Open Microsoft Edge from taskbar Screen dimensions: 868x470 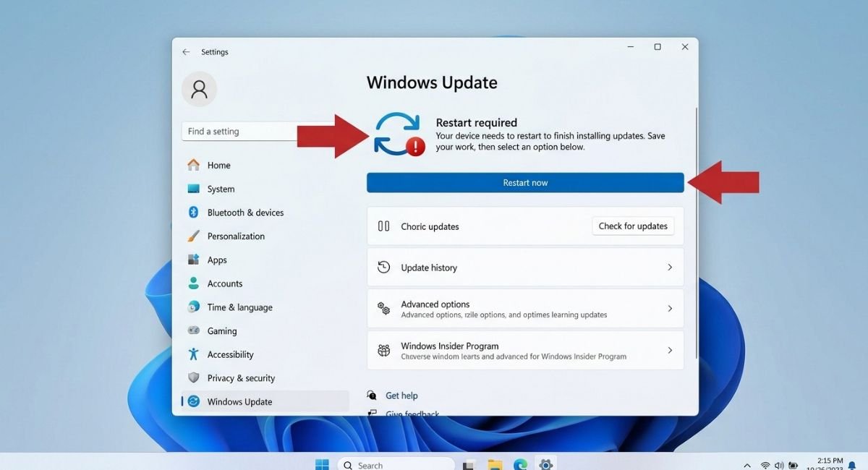[520, 465]
